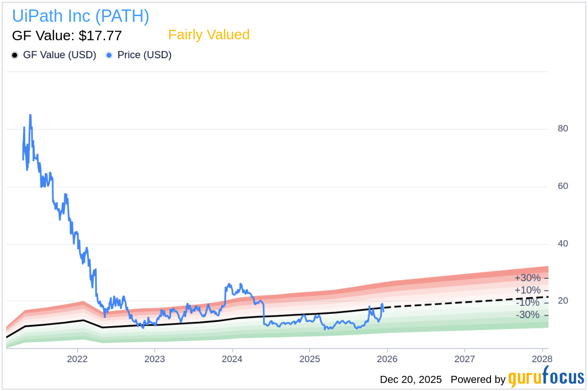The height and width of the screenshot is (391, 588).
Task: Click the Powered by text
Action: tap(478, 380)
